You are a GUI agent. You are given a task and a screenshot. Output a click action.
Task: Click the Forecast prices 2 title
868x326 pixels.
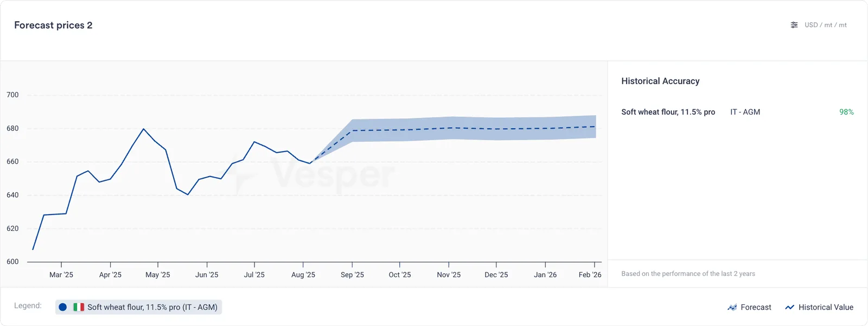point(53,25)
